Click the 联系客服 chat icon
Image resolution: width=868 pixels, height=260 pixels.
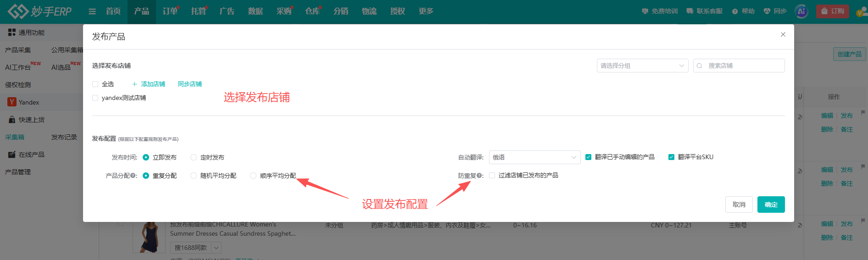click(690, 11)
